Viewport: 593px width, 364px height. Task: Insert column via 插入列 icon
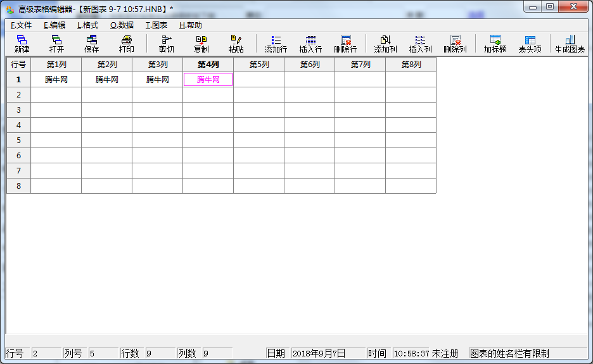point(420,44)
